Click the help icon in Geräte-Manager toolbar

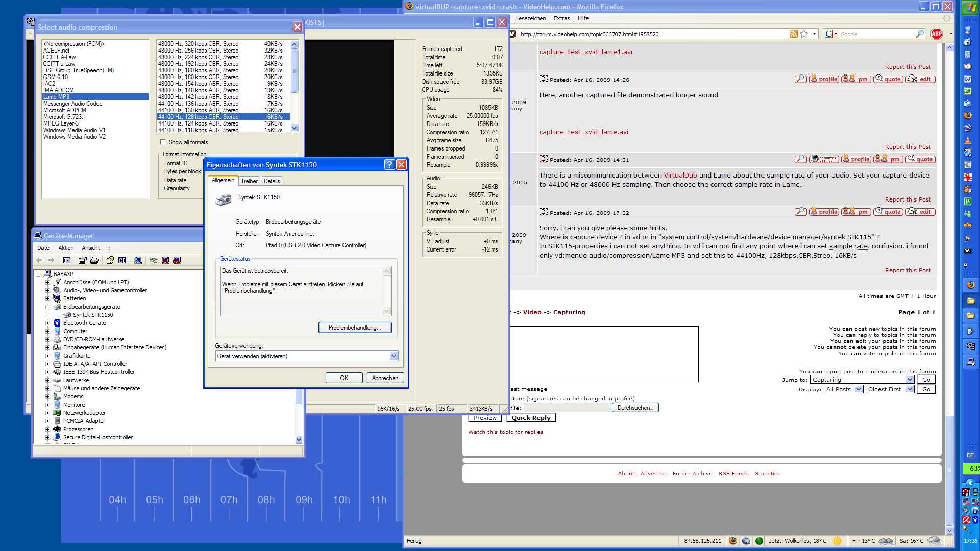[x=110, y=260]
